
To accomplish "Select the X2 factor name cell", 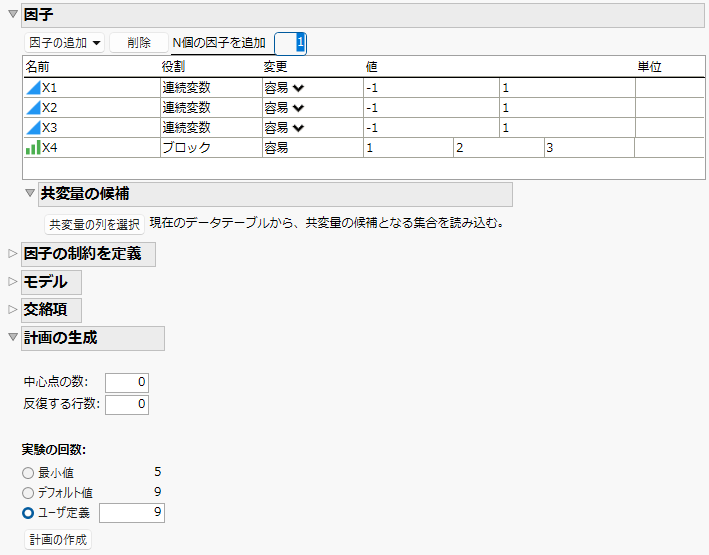I will (92, 108).
